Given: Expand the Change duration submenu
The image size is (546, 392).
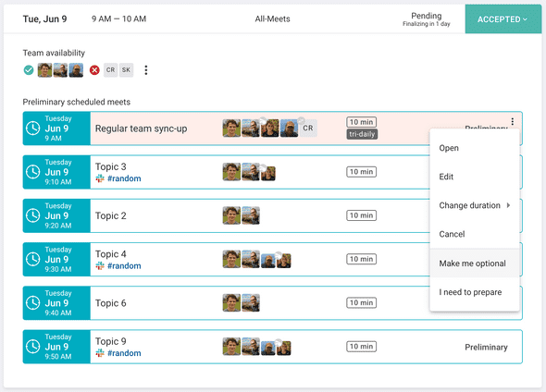Looking at the screenshot, I should pyautogui.click(x=475, y=205).
